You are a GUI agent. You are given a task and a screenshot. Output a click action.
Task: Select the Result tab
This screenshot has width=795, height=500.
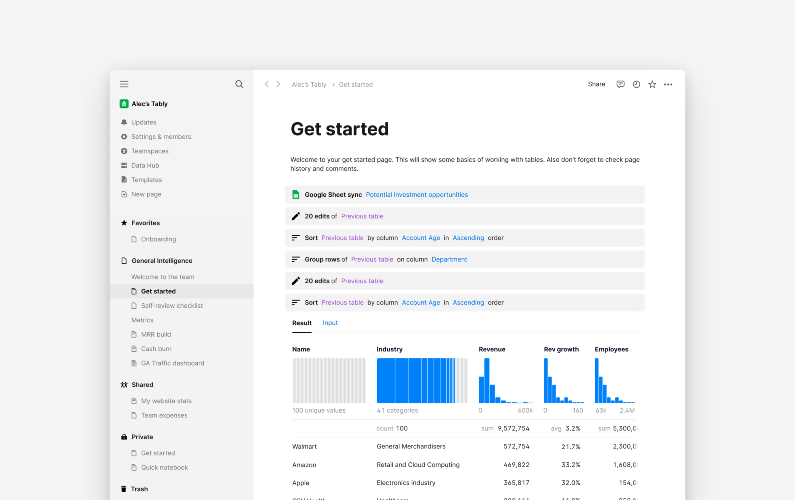301,323
